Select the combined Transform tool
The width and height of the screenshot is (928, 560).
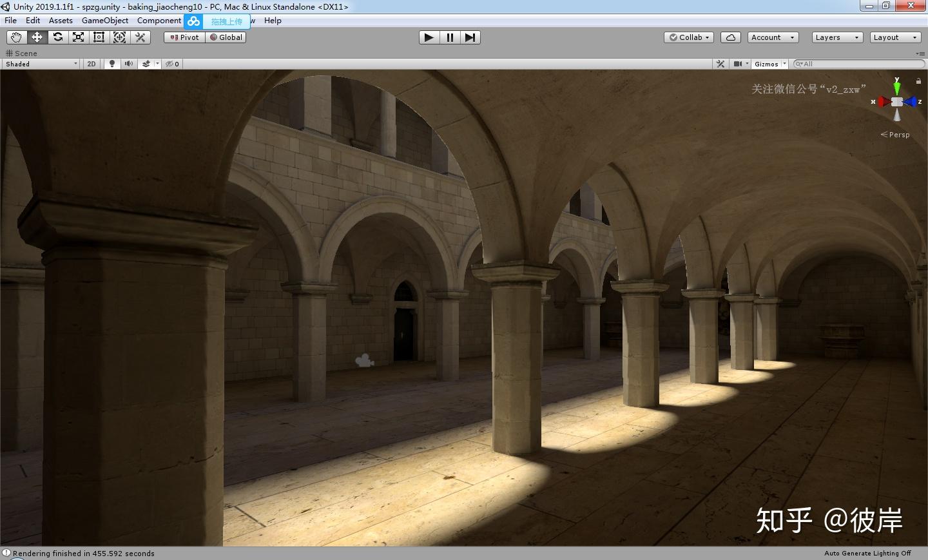coord(119,37)
